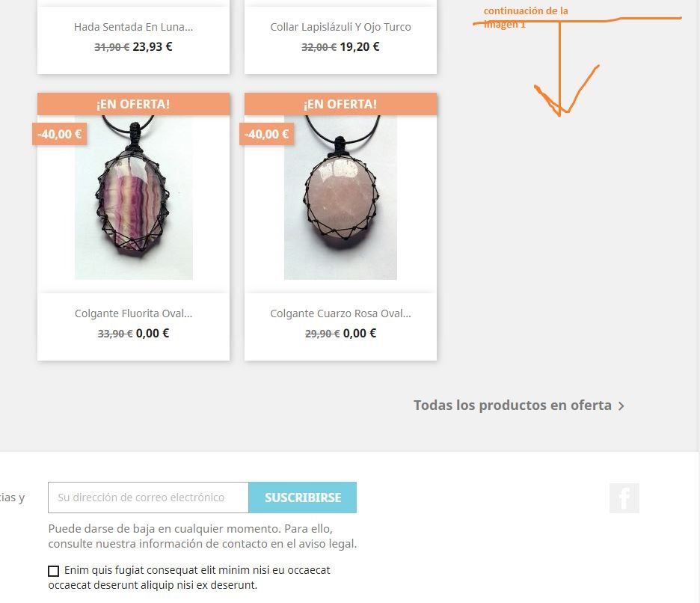Click ¡EN OFERTA! banner above Cuarzo Rosa
Image resolution: width=700 pixels, height=603 pixels.
pos(340,104)
